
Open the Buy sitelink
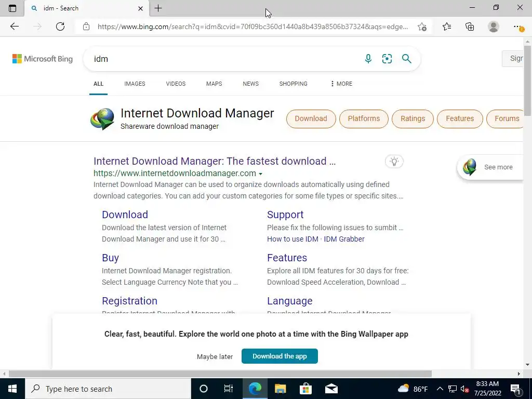[x=110, y=258]
